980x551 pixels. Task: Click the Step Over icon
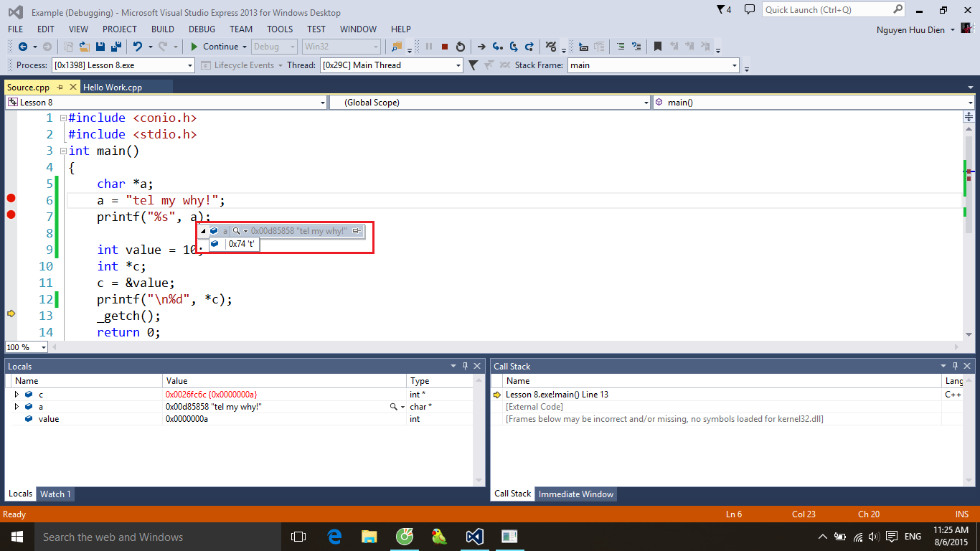click(x=514, y=47)
